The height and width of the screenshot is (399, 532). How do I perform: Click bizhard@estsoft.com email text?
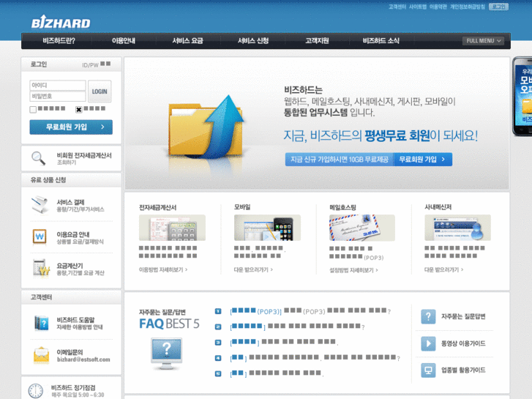tap(83, 359)
